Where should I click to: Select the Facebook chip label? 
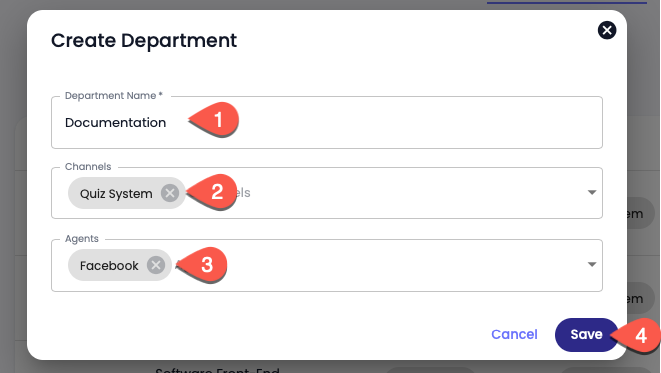pyautogui.click(x=109, y=266)
